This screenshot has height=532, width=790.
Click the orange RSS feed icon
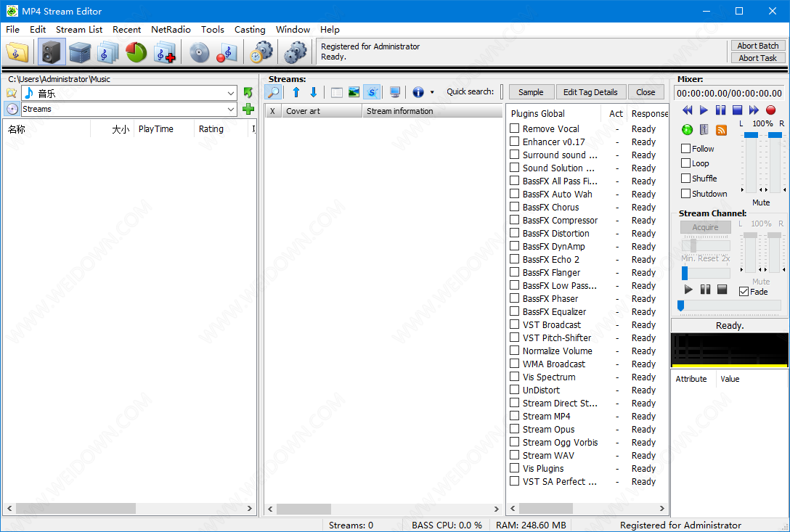click(x=722, y=130)
